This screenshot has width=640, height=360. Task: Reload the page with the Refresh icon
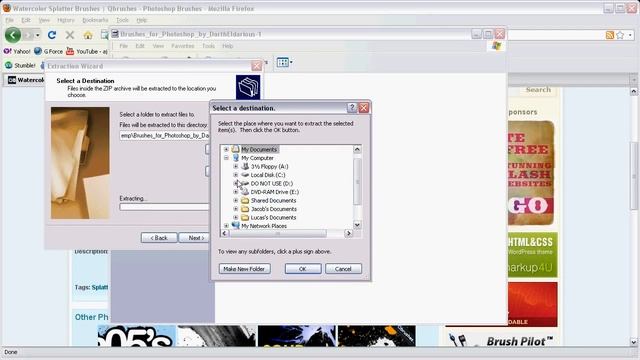click(52, 35)
